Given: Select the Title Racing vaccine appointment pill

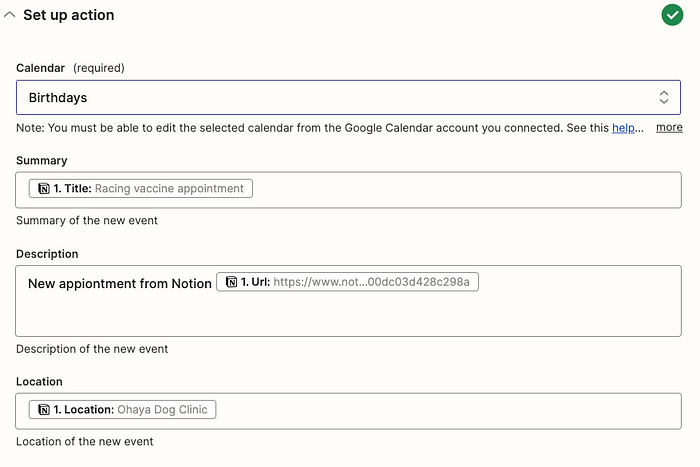Looking at the screenshot, I should pos(141,188).
